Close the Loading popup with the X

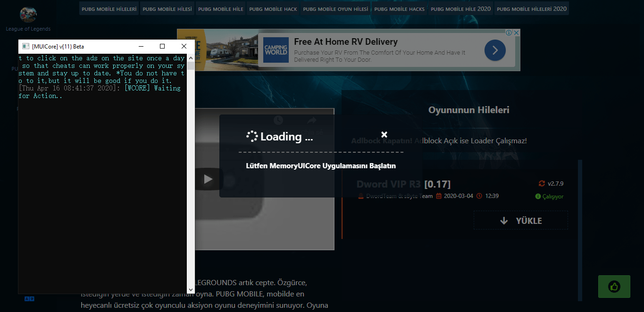(x=384, y=135)
